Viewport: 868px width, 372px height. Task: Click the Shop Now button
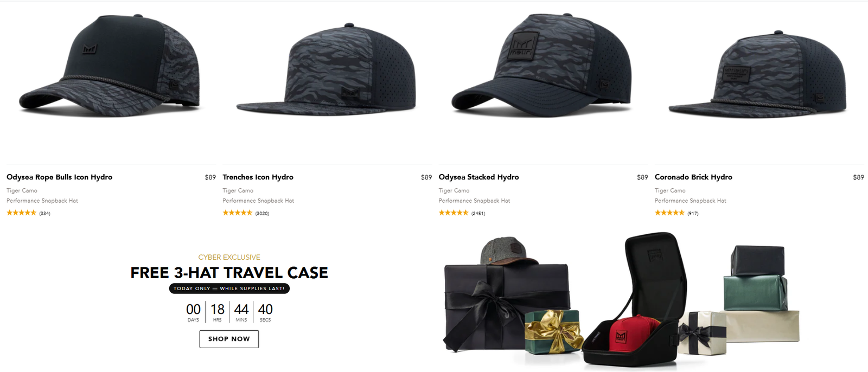pos(229,339)
